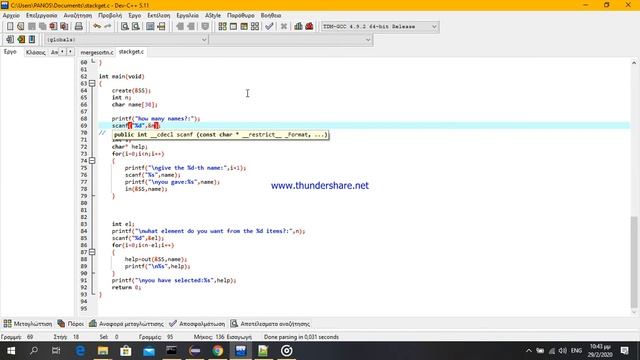The image size is (640, 360).
Task: Click the Run program toolbar icon
Action: [233, 27]
